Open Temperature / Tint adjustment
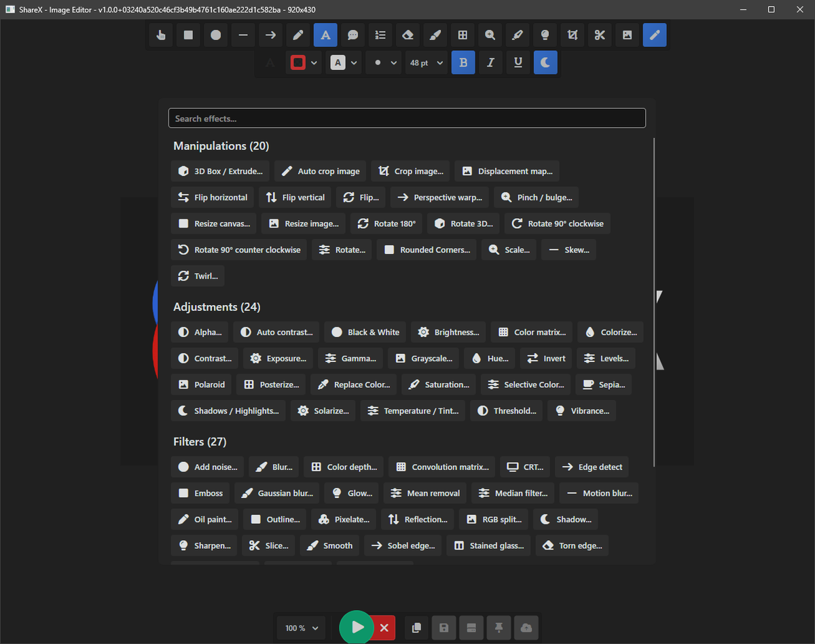The image size is (815, 644). tap(413, 410)
